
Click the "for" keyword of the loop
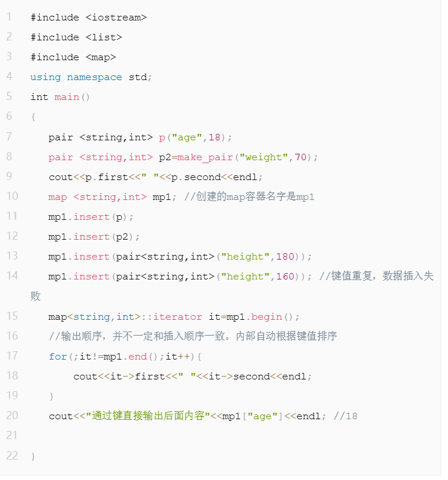pyautogui.click(x=58, y=357)
